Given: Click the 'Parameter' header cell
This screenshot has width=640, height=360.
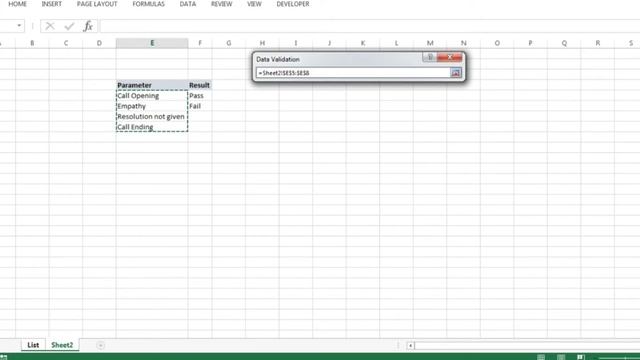Looking at the screenshot, I should pyautogui.click(x=152, y=85).
